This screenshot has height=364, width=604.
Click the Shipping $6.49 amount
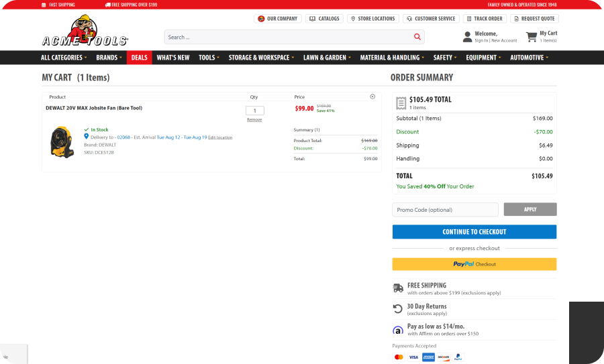546,145
